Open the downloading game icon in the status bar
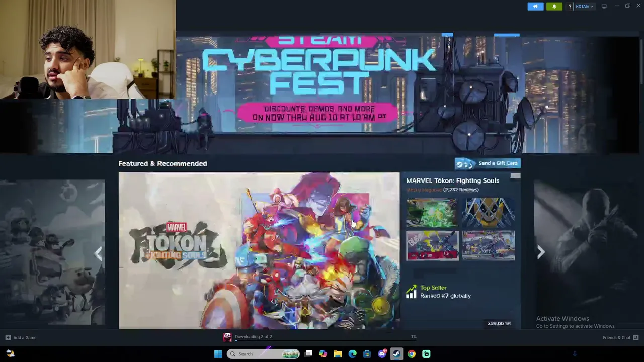The image size is (644, 362). pyautogui.click(x=227, y=337)
